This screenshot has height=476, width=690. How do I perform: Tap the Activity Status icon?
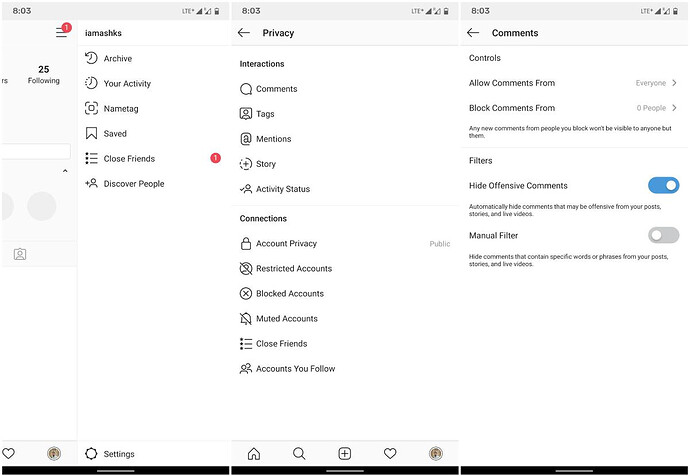tap(246, 189)
